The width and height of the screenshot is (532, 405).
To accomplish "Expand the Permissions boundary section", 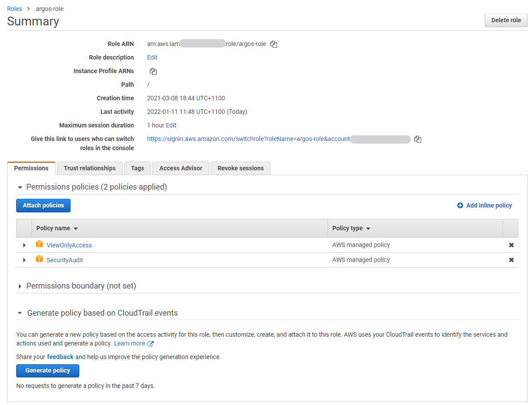I will pyautogui.click(x=20, y=285).
